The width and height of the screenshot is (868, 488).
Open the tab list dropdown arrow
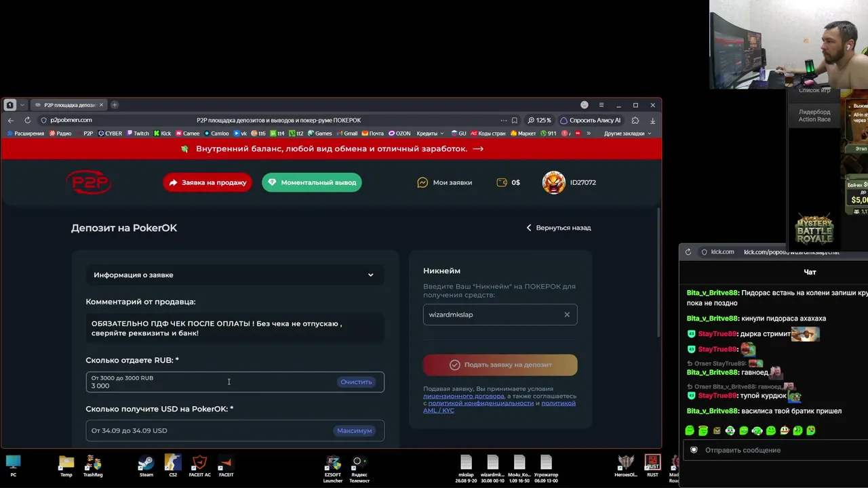(x=22, y=105)
